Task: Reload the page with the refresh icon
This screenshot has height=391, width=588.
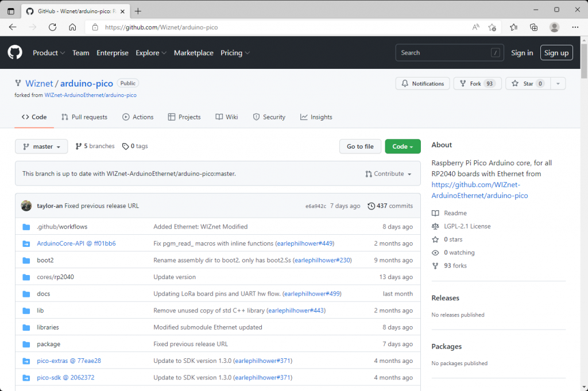Action: pos(52,27)
